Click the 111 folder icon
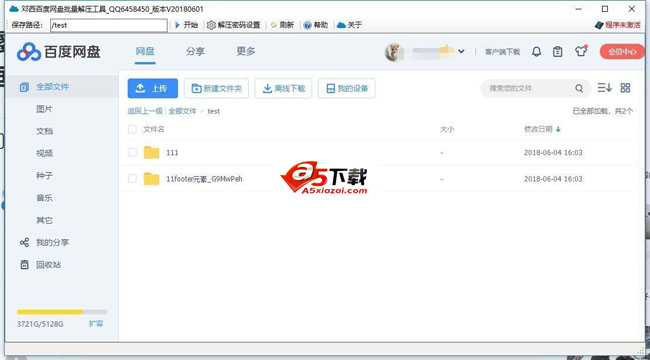Image resolution: width=650 pixels, height=360 pixels. pos(152,152)
